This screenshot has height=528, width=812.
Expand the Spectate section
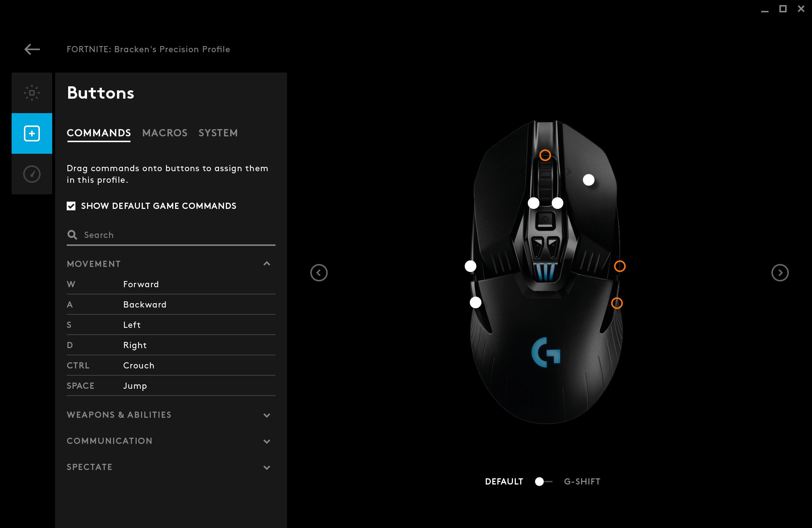267,467
